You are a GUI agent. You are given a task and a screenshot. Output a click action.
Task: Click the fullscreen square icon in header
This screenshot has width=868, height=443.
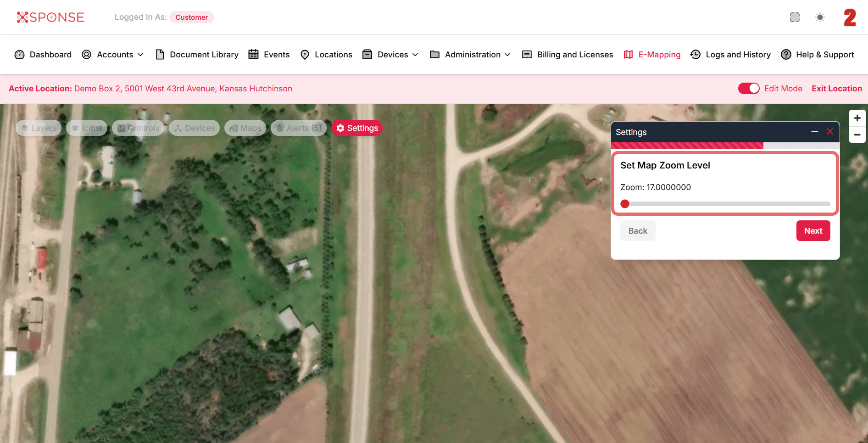795,17
